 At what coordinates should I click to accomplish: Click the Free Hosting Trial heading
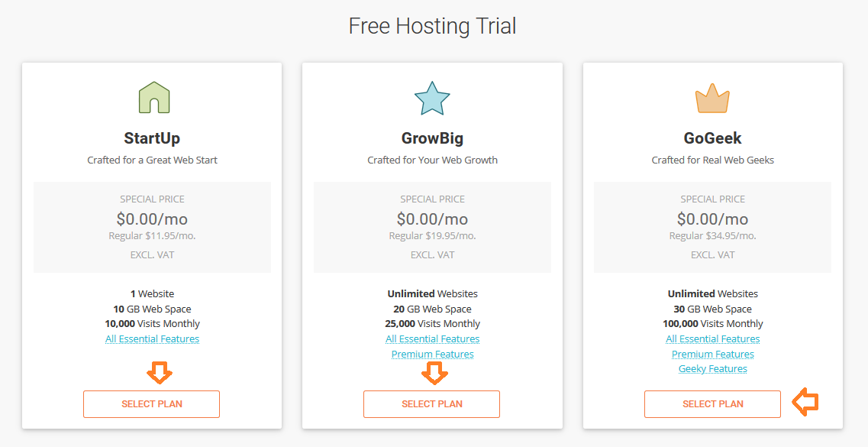[x=432, y=26]
